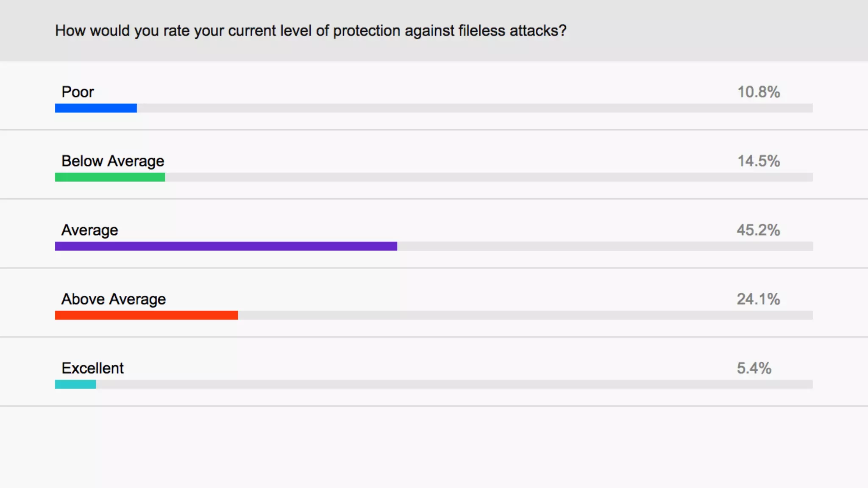This screenshot has height=488, width=868.
Task: Select the Average rating label
Action: [x=90, y=230]
